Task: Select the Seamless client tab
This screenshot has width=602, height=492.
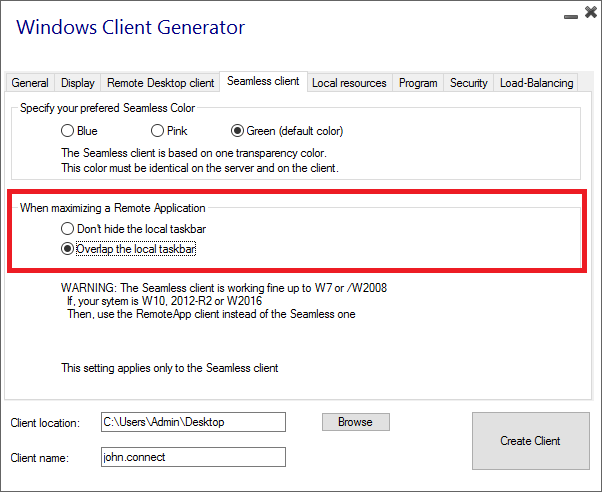Action: pos(263,82)
